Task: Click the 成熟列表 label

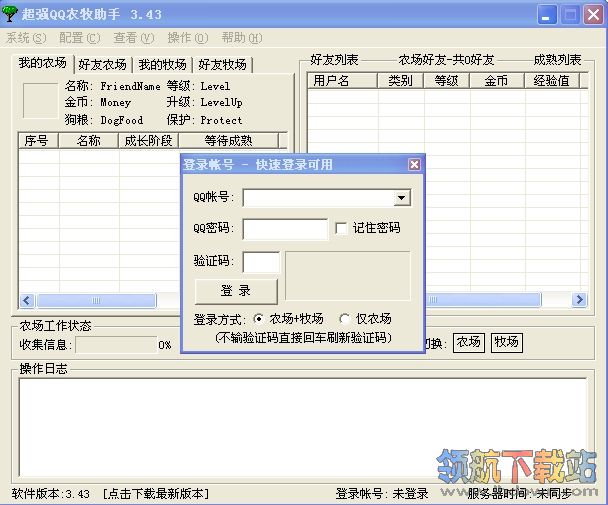Action: [x=557, y=60]
